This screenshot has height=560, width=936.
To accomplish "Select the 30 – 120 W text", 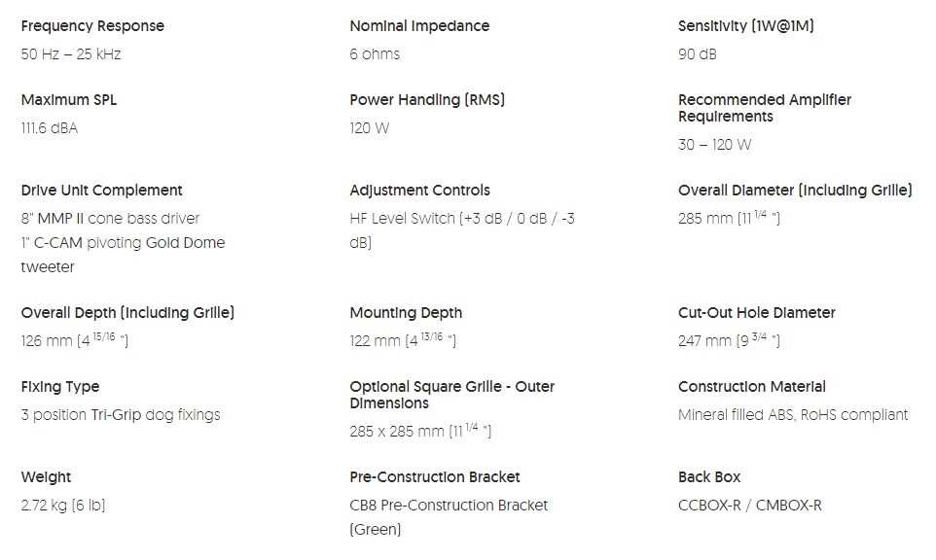I will pyautogui.click(x=715, y=145).
